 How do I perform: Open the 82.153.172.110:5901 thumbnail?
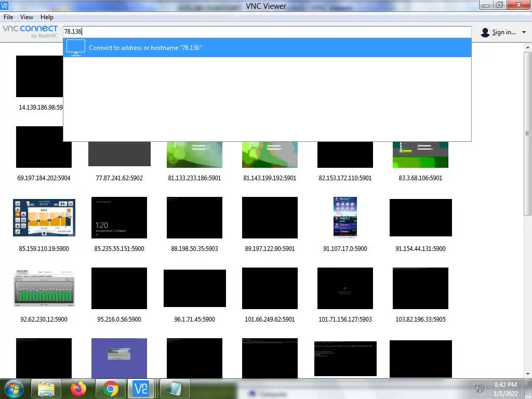pyautogui.click(x=345, y=155)
